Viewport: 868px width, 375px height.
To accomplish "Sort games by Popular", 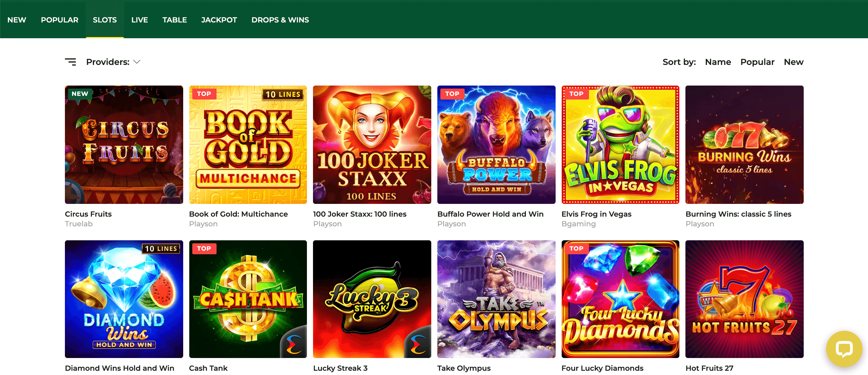I will (x=757, y=62).
